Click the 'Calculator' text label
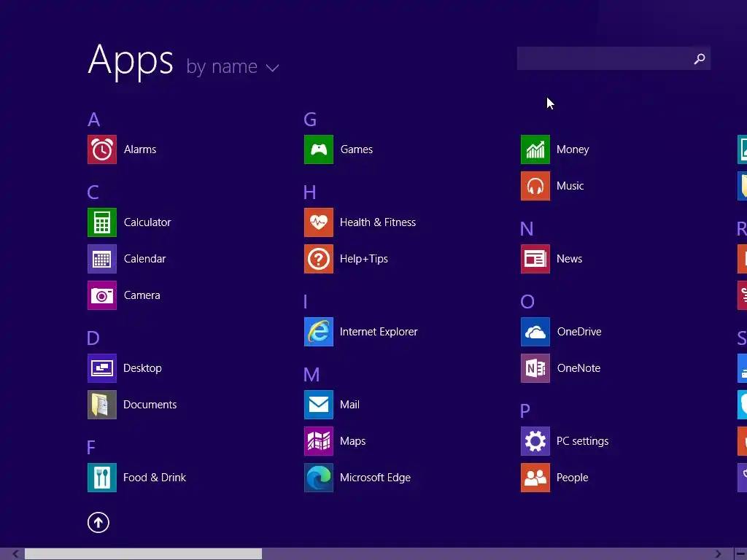Screen dimensions: 747x560 point(147,222)
